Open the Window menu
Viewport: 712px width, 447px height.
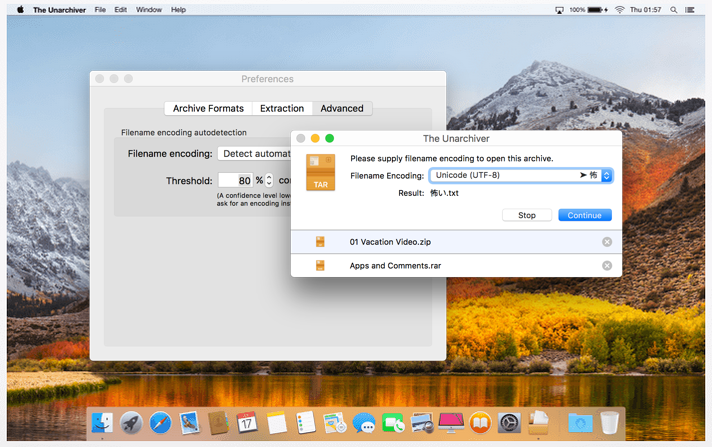(148, 10)
